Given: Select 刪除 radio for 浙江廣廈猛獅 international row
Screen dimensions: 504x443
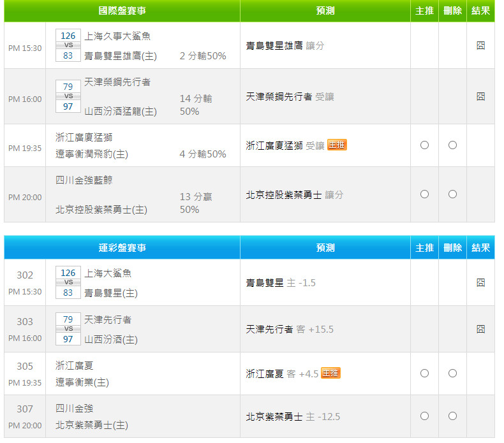Looking at the screenshot, I should click(452, 145).
